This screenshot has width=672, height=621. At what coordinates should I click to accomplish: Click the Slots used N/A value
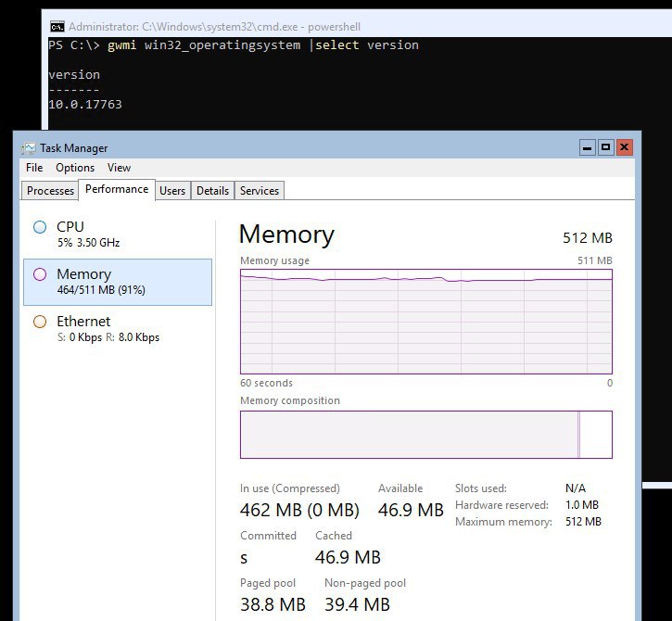[576, 488]
